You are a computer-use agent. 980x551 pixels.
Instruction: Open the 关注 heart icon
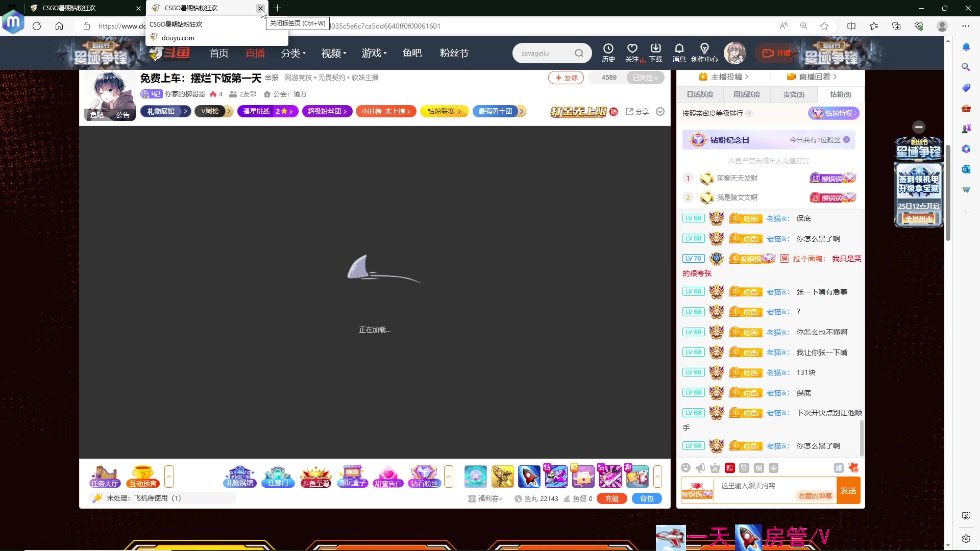pyautogui.click(x=632, y=53)
